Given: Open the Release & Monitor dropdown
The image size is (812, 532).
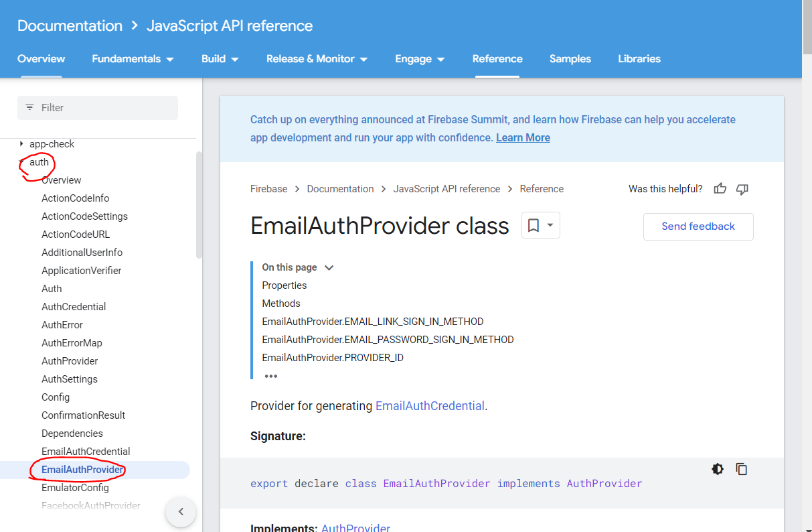Looking at the screenshot, I should click(x=317, y=59).
